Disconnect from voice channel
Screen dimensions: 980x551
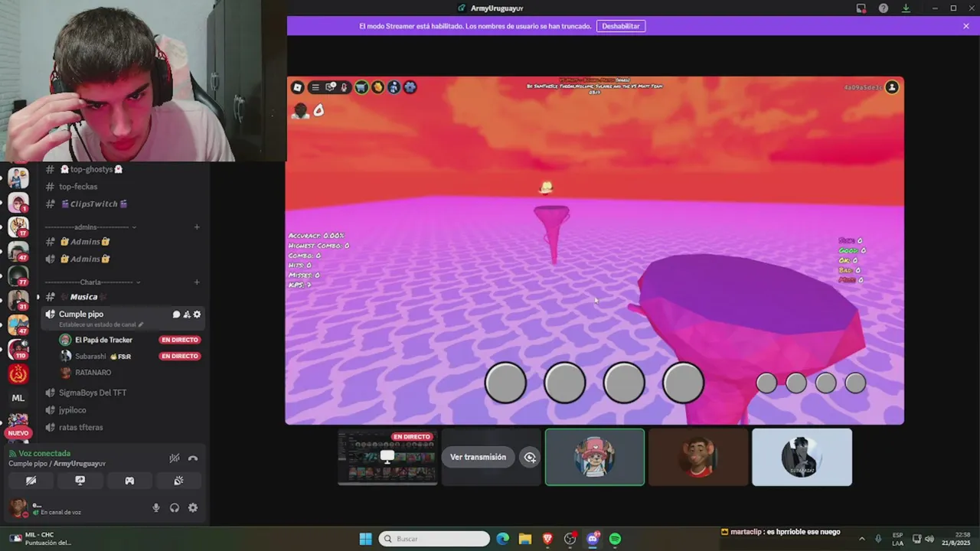pyautogui.click(x=193, y=458)
